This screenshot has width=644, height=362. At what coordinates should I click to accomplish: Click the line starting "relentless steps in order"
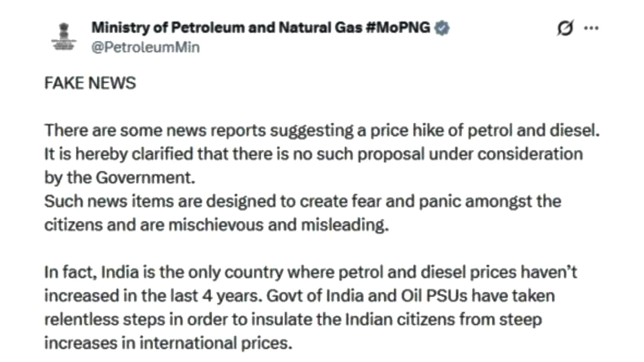(x=292, y=319)
